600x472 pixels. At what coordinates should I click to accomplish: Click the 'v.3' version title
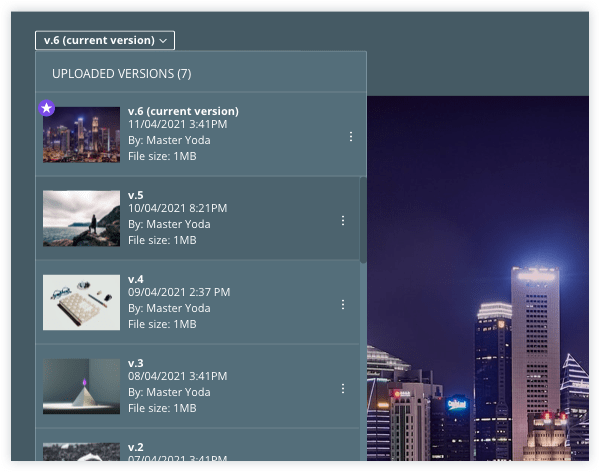click(x=135, y=363)
